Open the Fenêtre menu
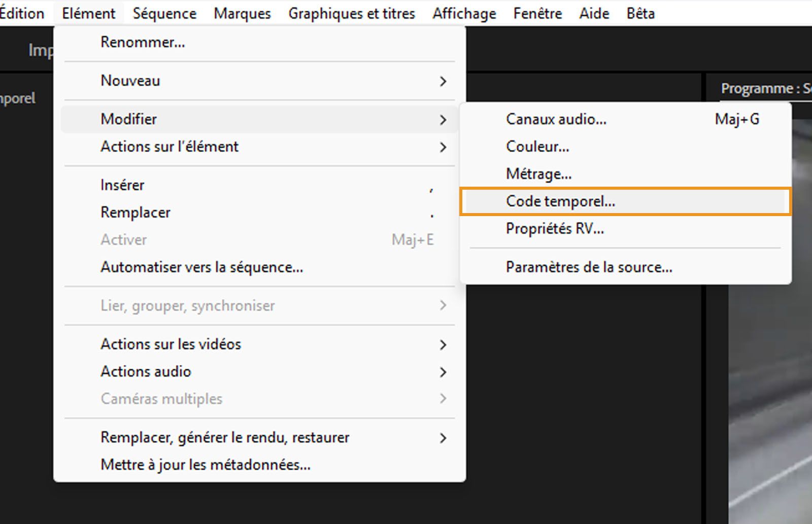This screenshot has height=524, width=812. point(537,13)
